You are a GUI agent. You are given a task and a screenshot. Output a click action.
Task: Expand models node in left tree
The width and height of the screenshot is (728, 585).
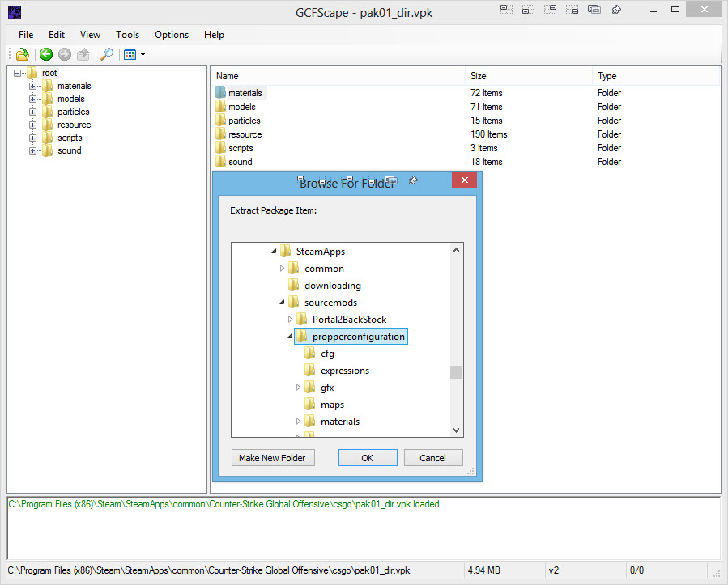(x=32, y=99)
